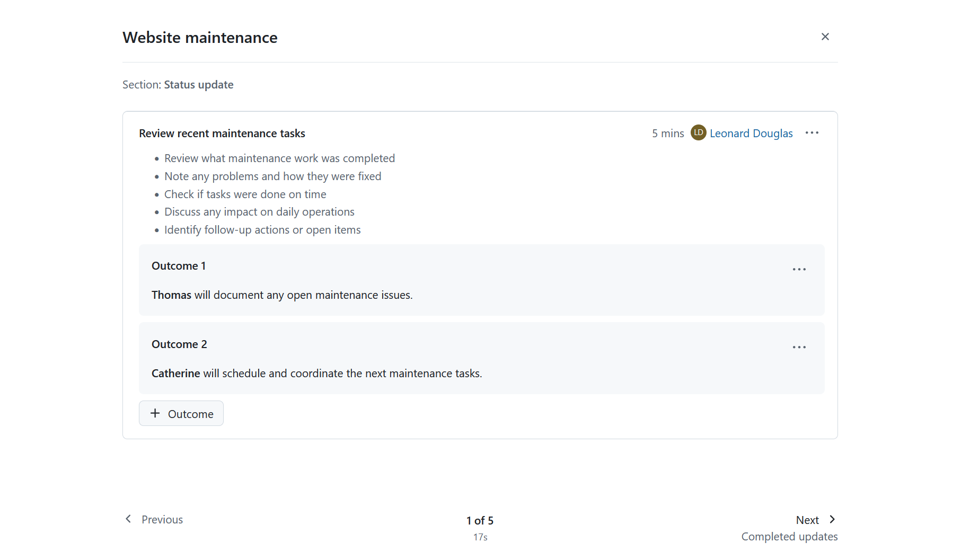Add a new Outcome
970x560 pixels.
tap(181, 413)
